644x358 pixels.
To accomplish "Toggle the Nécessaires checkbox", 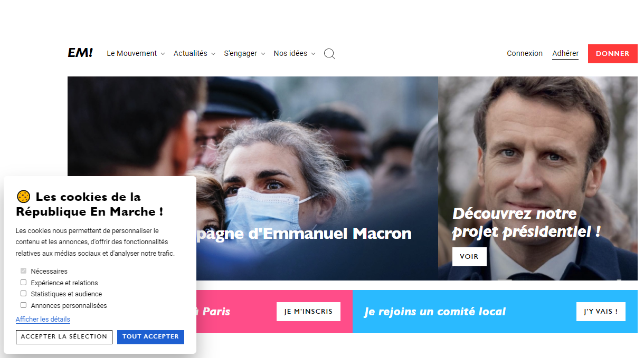I will point(23,271).
